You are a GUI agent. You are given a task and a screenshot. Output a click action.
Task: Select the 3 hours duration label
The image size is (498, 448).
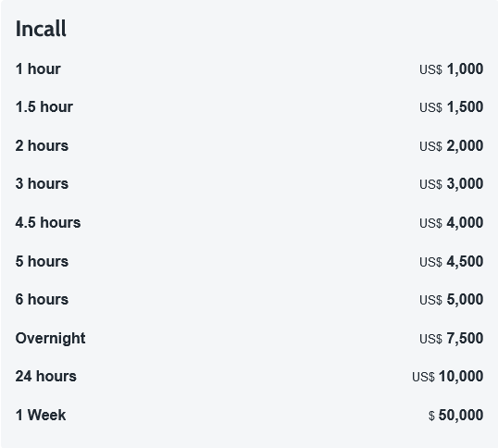(x=42, y=183)
